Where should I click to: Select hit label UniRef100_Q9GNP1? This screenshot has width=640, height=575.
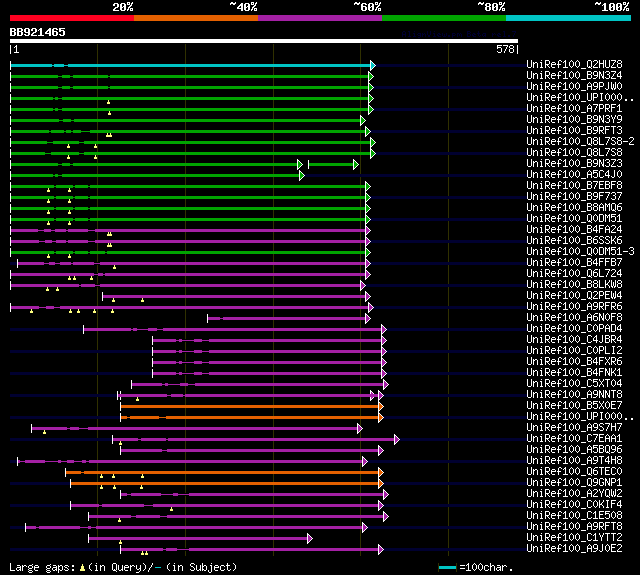tap(574, 483)
